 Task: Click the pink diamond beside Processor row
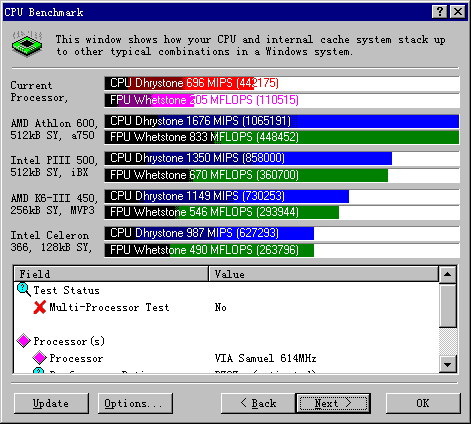click(x=39, y=358)
